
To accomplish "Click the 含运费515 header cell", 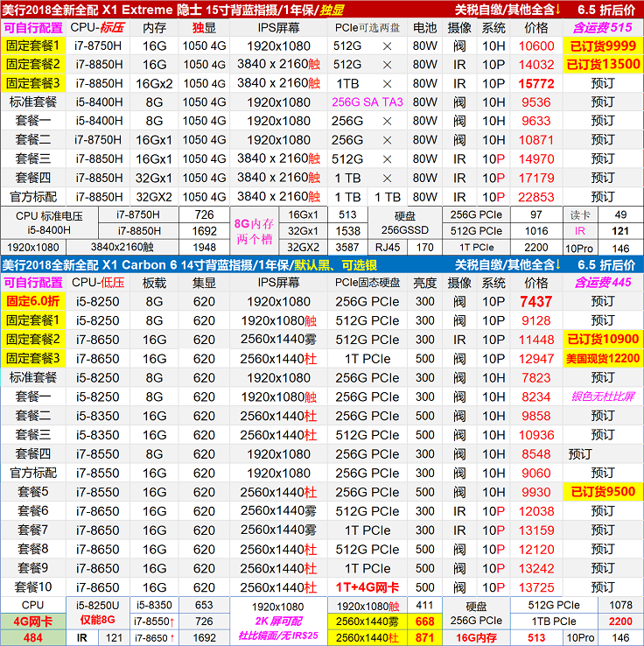I will coord(602,27).
